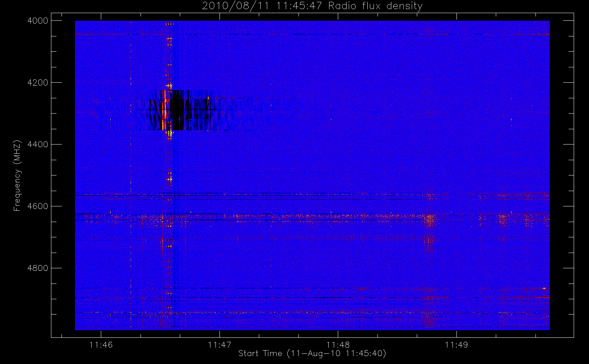Click the 11:48 time tick label
The height and width of the screenshot is (364, 589).
pyautogui.click(x=338, y=345)
